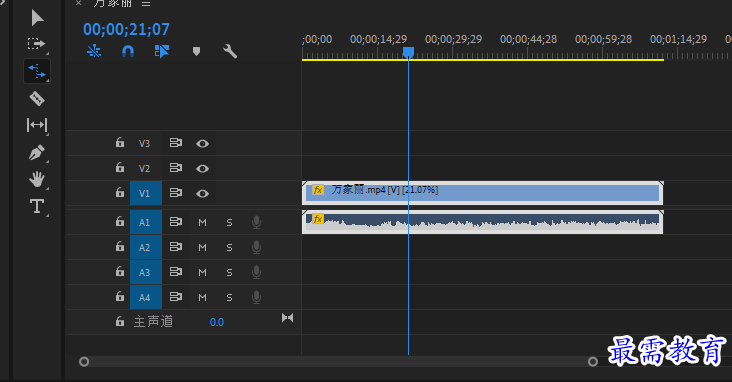Select the Slip tool

point(37,125)
